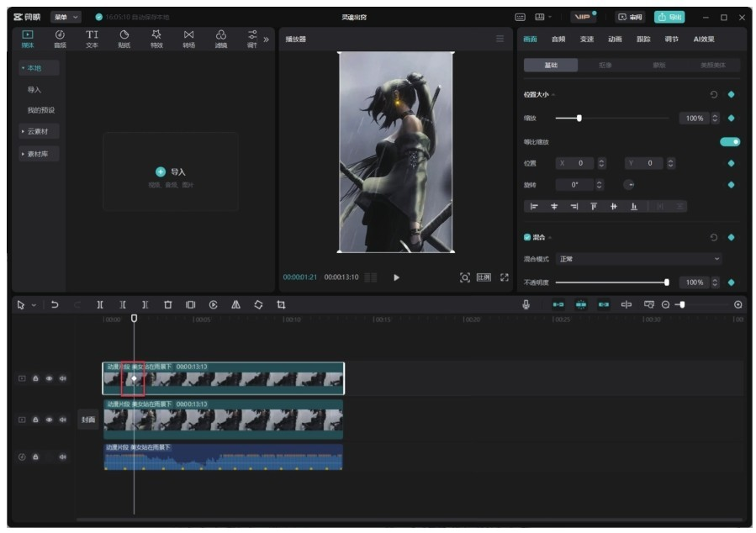Screen dimensions: 756x533
Task: Undo the last edit
Action: pos(55,304)
